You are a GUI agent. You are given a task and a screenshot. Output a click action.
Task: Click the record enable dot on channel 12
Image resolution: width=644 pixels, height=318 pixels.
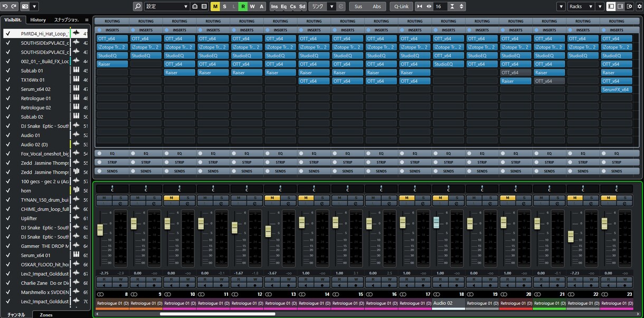(x=255, y=285)
